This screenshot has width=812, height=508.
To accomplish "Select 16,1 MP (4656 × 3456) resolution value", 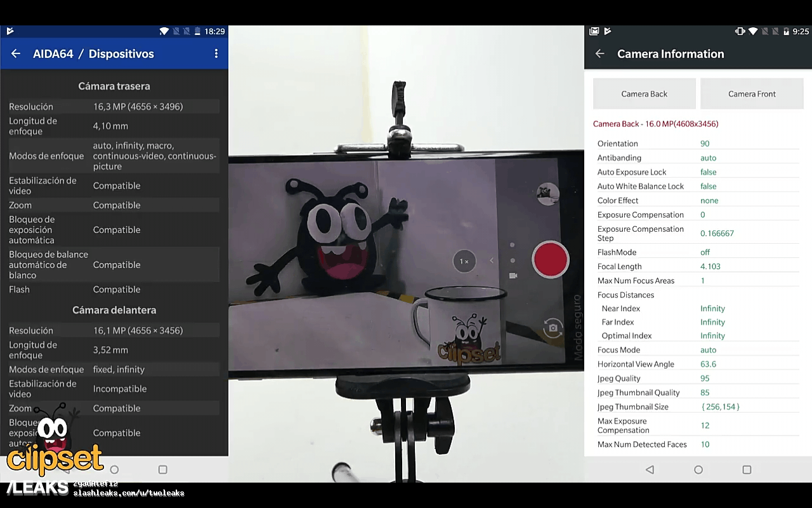I will pyautogui.click(x=138, y=331).
